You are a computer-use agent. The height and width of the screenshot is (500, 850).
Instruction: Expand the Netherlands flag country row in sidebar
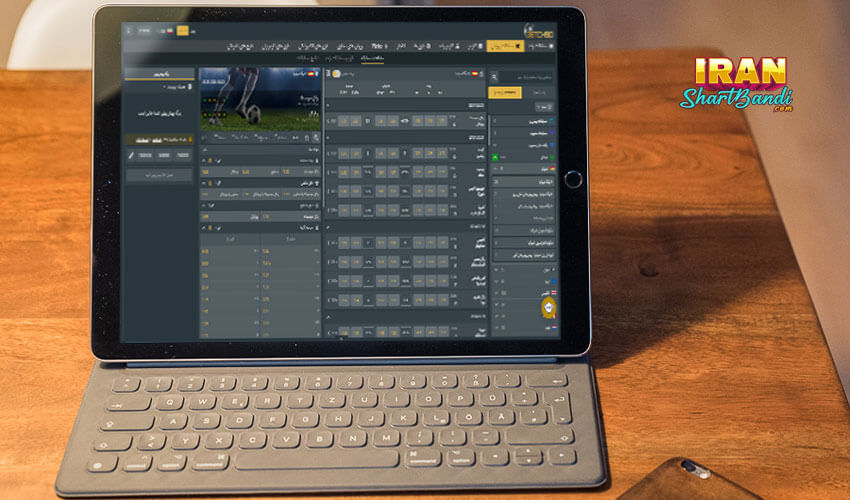pyautogui.click(x=525, y=328)
